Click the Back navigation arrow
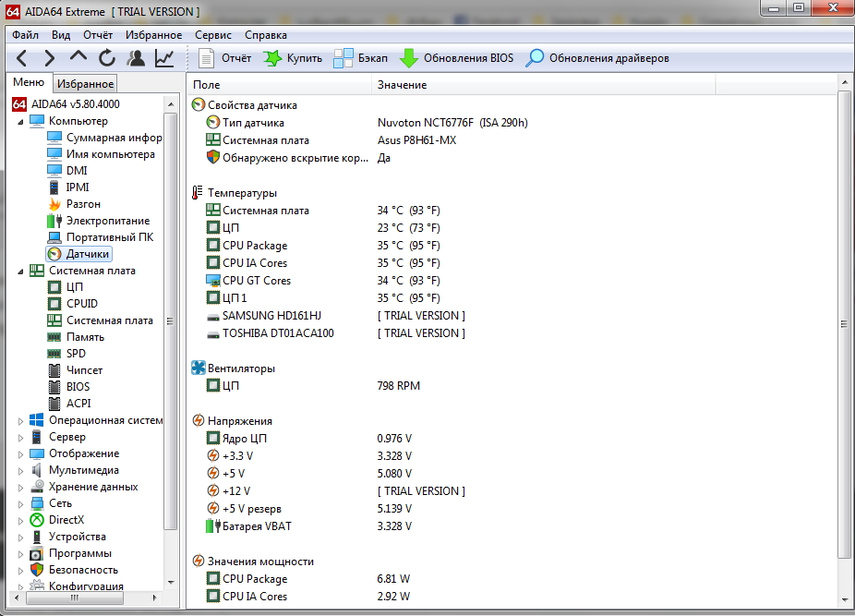Viewport: 855px width, 616px height. click(x=21, y=58)
